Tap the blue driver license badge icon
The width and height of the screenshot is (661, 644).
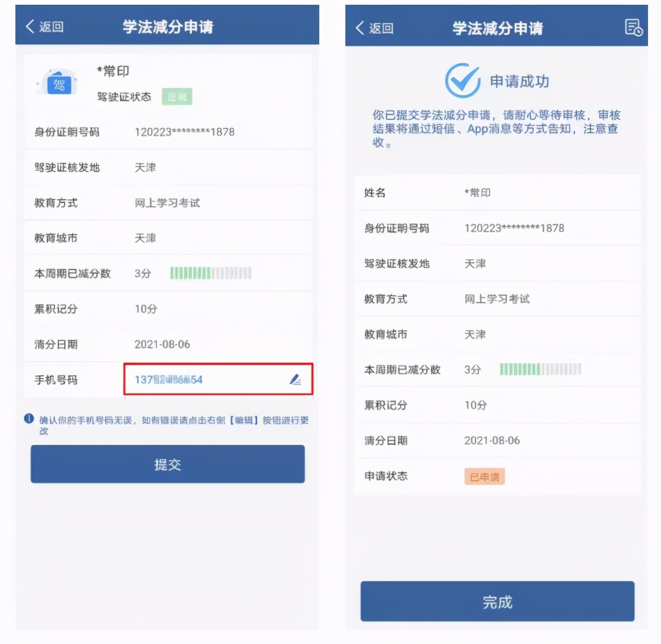point(59,83)
